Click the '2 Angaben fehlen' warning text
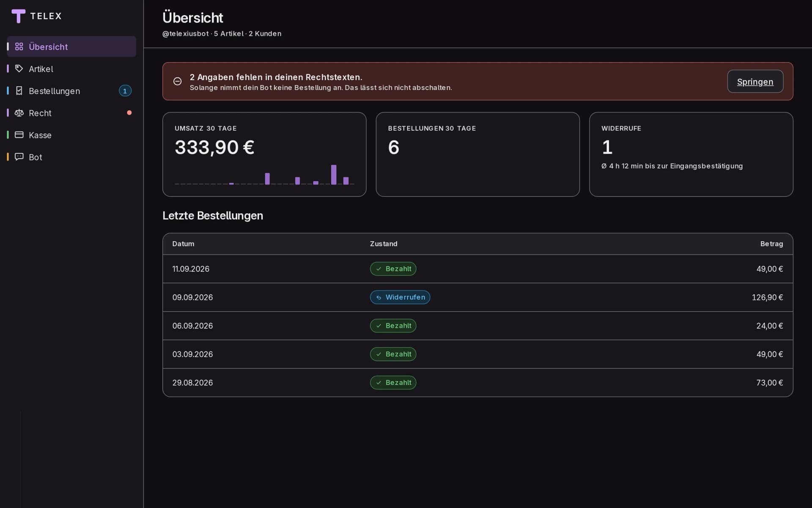This screenshot has height=508, width=812. (276, 77)
